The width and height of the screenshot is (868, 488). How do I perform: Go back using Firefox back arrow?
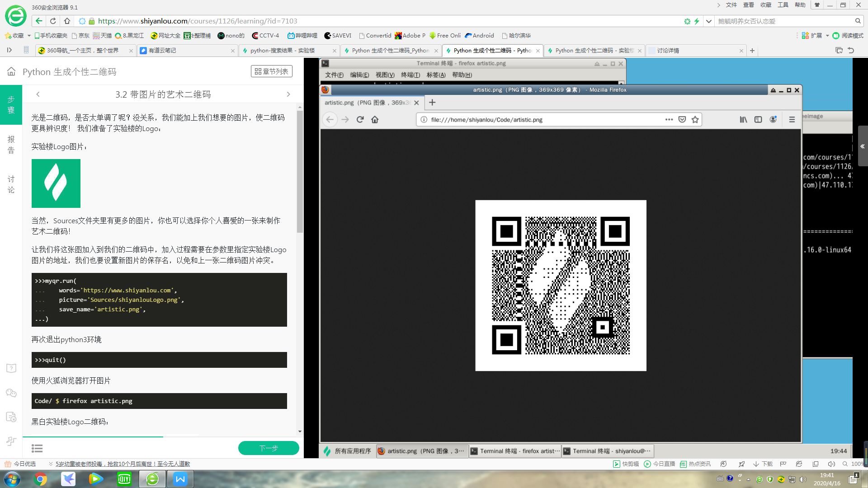(330, 119)
